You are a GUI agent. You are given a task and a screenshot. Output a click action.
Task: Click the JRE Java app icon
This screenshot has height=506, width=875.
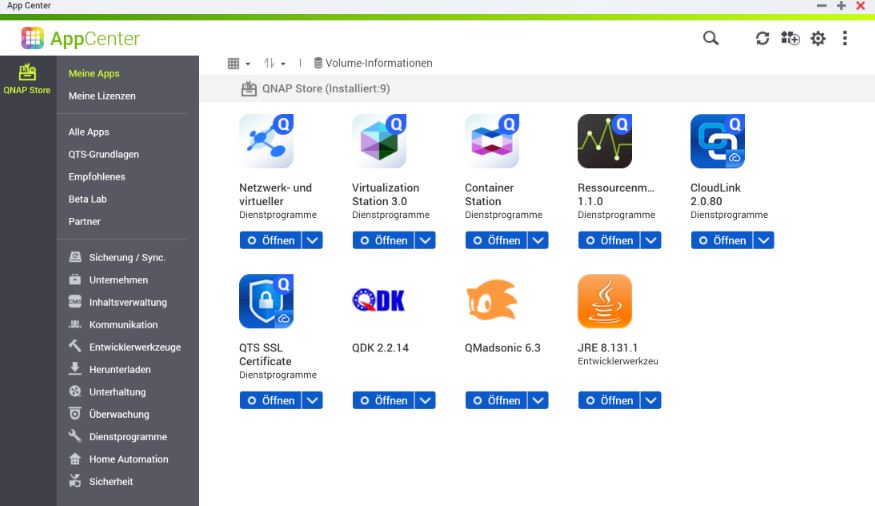605,301
